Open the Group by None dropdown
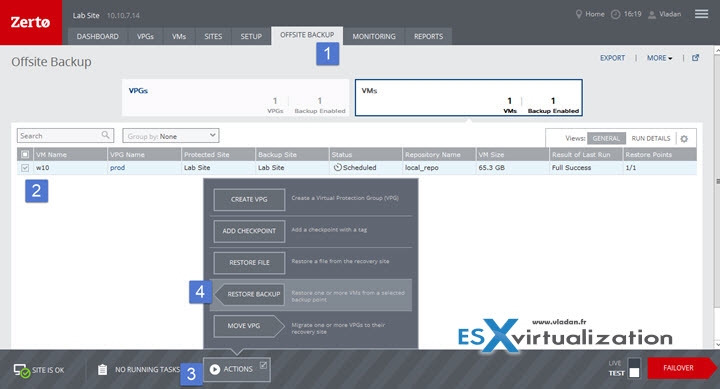Screen dimensions: 720x389 (x=171, y=136)
